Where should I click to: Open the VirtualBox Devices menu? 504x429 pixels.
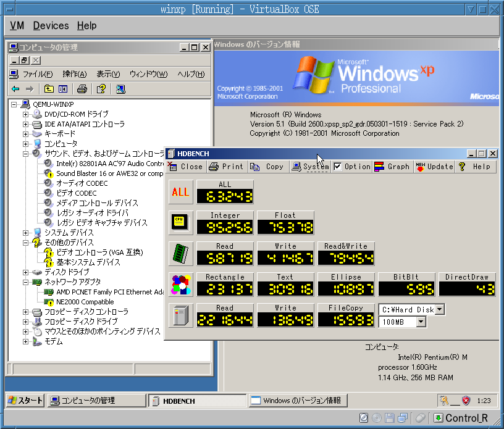click(x=51, y=26)
